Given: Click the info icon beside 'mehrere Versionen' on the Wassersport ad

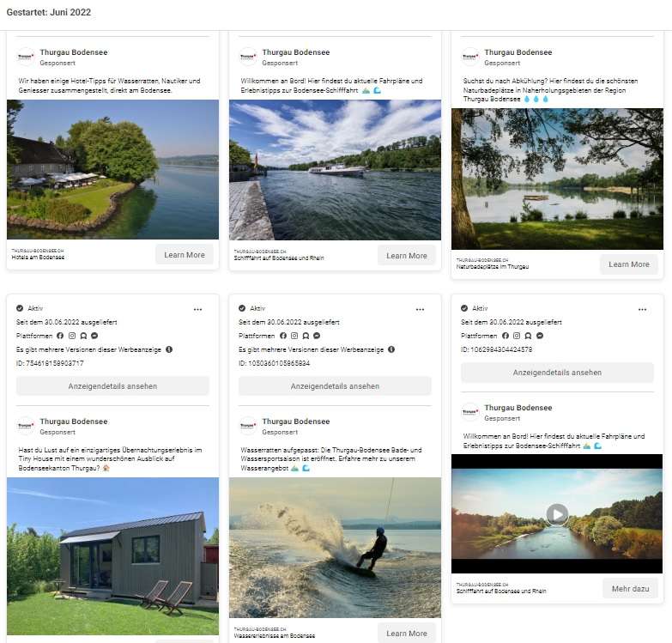Looking at the screenshot, I should (x=391, y=349).
